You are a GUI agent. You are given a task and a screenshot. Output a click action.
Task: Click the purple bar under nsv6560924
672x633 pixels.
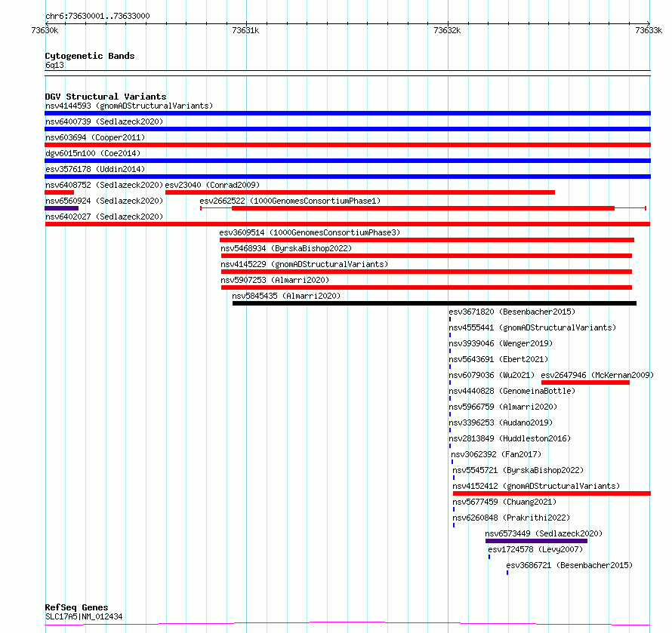tap(62, 208)
